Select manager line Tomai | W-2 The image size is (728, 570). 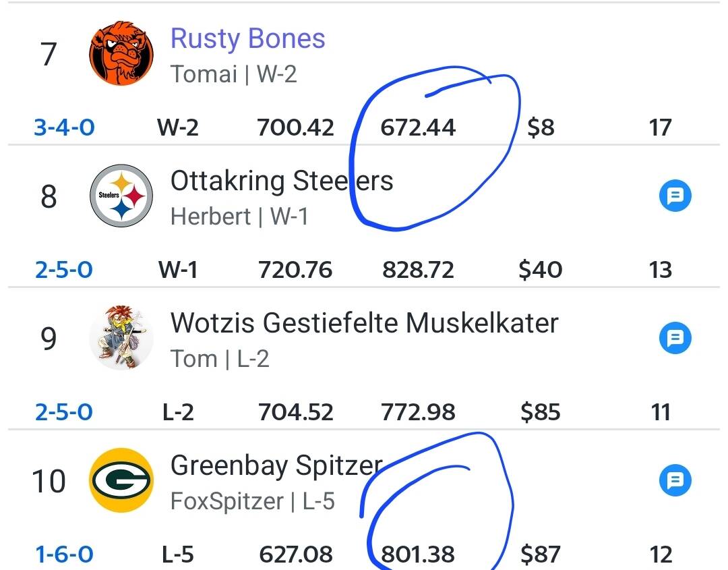click(233, 74)
